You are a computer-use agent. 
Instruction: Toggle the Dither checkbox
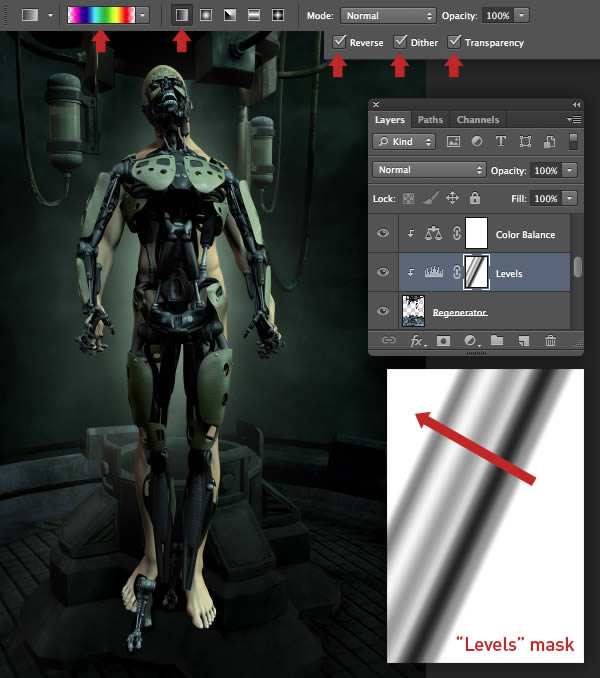[400, 42]
